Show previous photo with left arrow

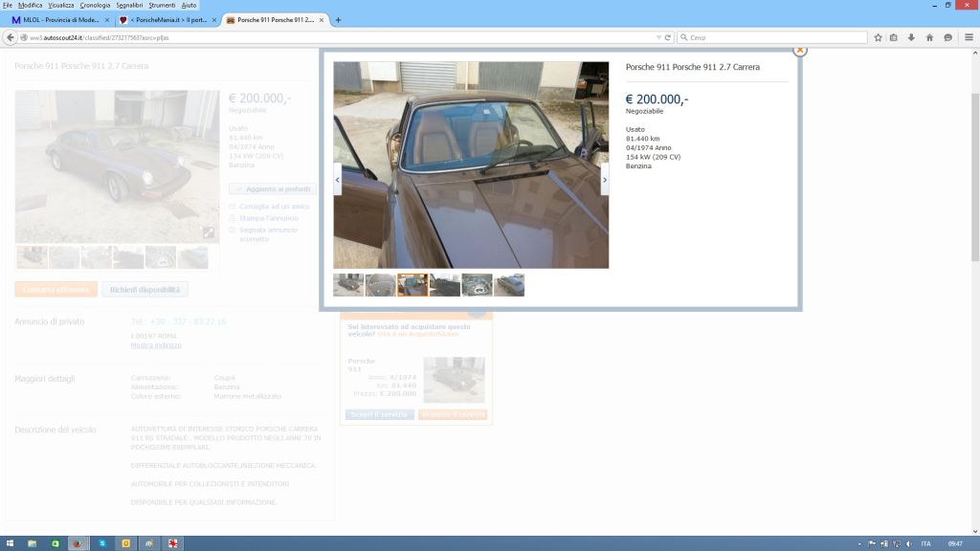click(x=338, y=180)
